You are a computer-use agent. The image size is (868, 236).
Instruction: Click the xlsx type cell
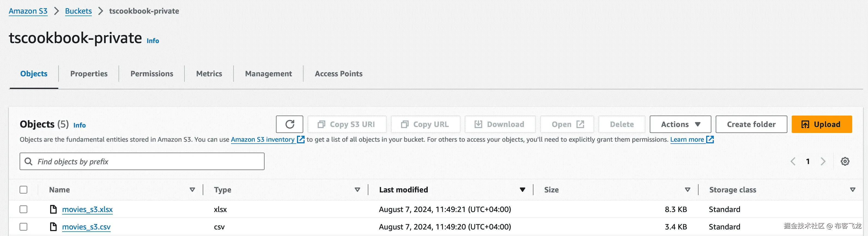[220, 209]
